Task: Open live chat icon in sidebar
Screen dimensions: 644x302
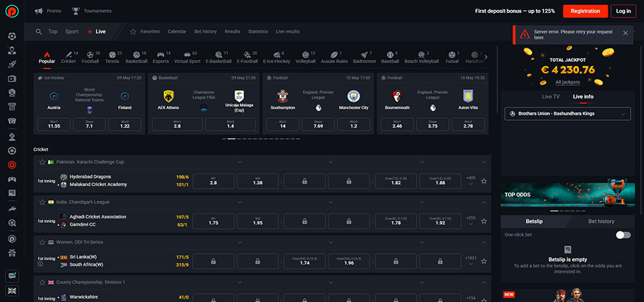Action: click(x=12, y=276)
